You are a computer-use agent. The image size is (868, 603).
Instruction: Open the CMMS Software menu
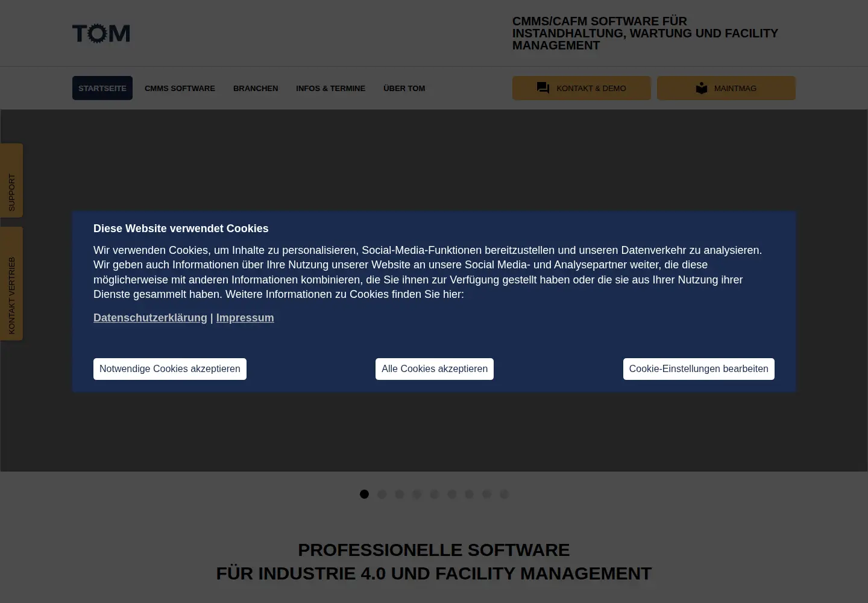coord(180,88)
